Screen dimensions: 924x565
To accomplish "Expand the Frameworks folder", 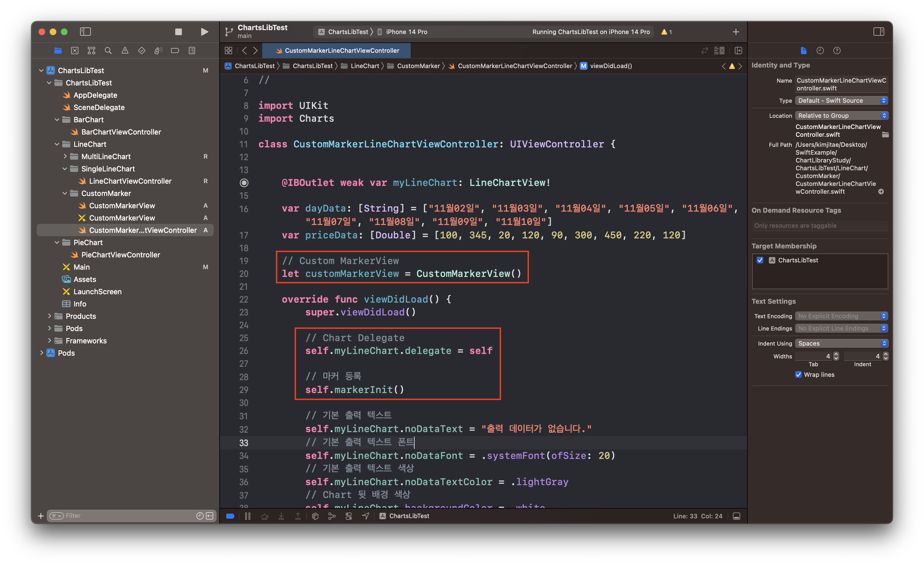I will (x=49, y=341).
